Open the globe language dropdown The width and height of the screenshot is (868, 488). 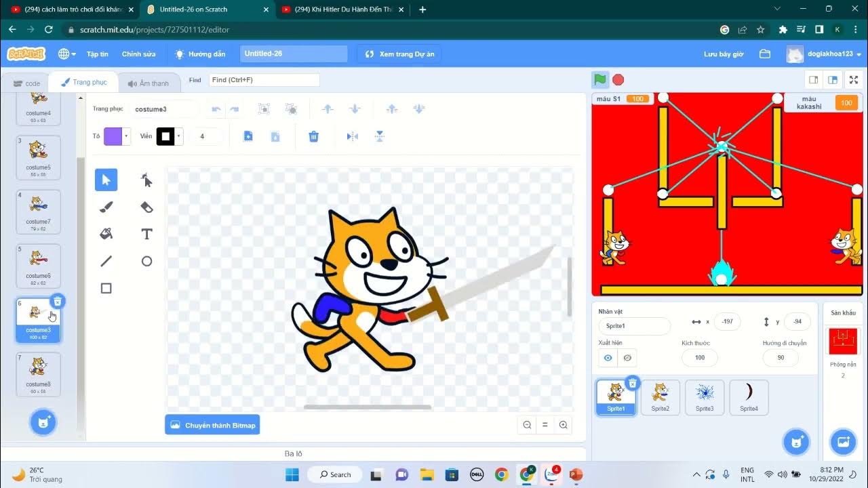pos(66,54)
